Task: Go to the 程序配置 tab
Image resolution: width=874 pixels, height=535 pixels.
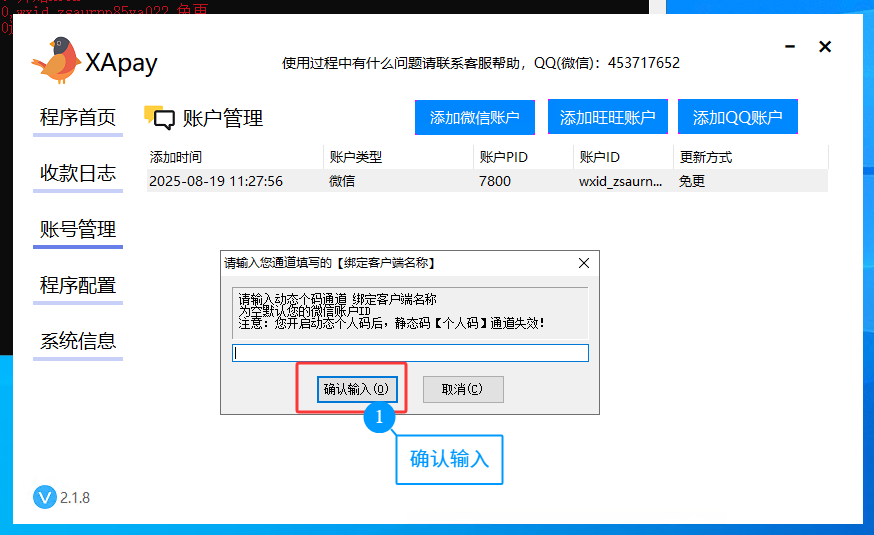Action: pos(78,286)
